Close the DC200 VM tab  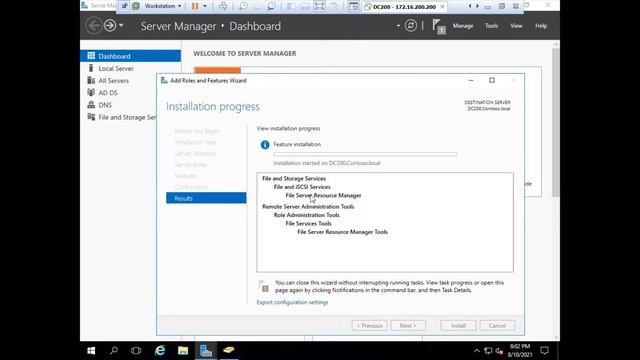pos(442,7)
